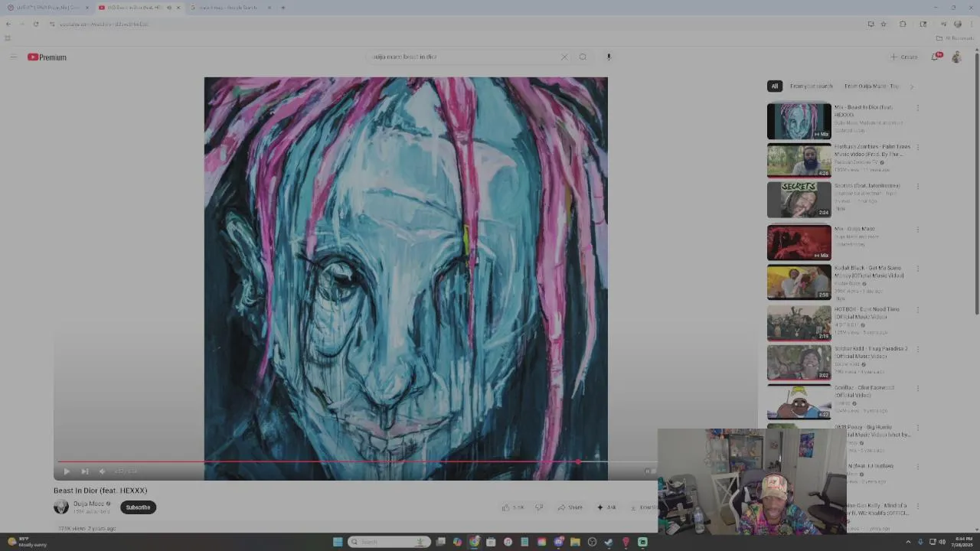Open options menu for Soldier Kidd video
980x551 pixels.
click(917, 349)
